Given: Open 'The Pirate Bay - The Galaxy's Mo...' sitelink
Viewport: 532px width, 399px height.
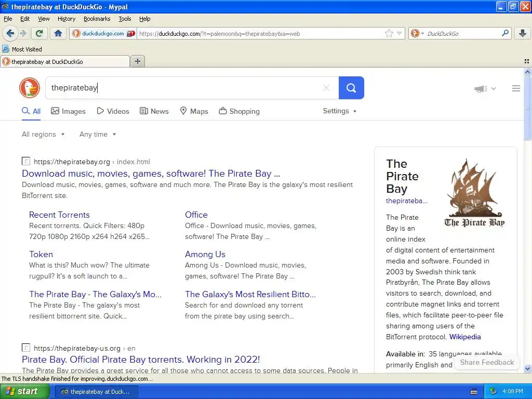Looking at the screenshot, I should pos(96,294).
